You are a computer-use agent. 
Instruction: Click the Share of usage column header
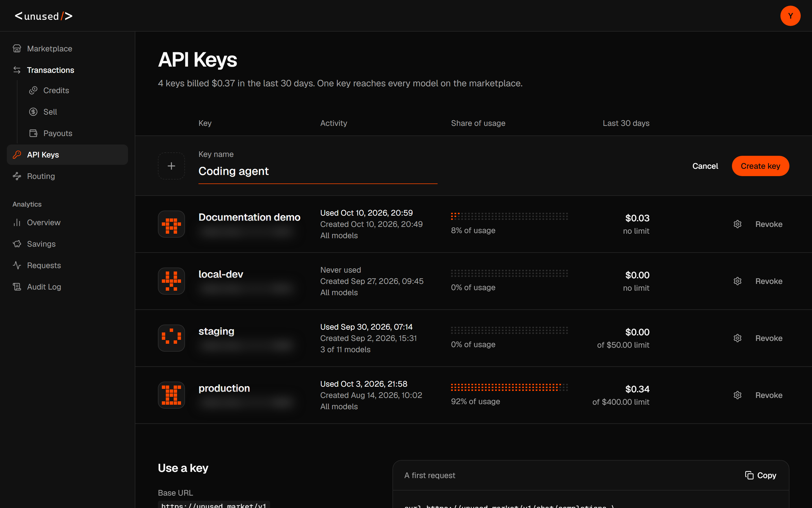(478, 123)
